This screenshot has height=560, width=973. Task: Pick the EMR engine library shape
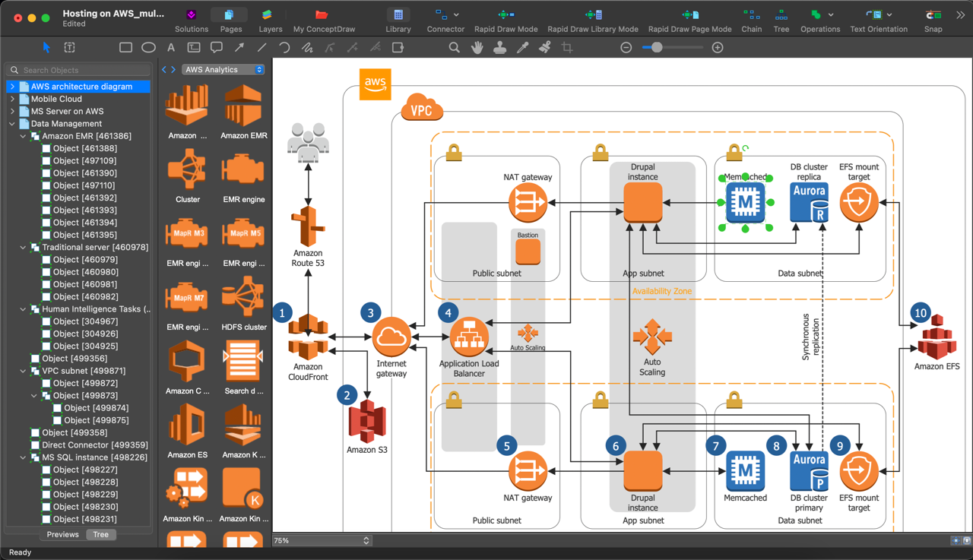tap(243, 175)
